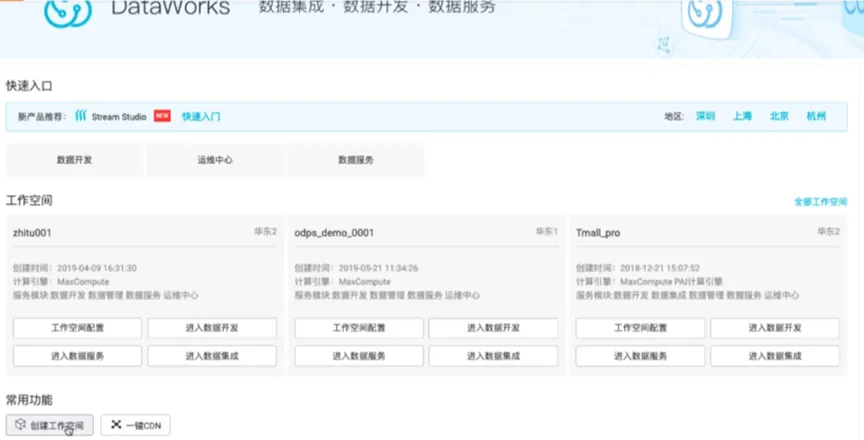
Task: Click 进入数据开发 for zhitu001
Action: tap(212, 328)
